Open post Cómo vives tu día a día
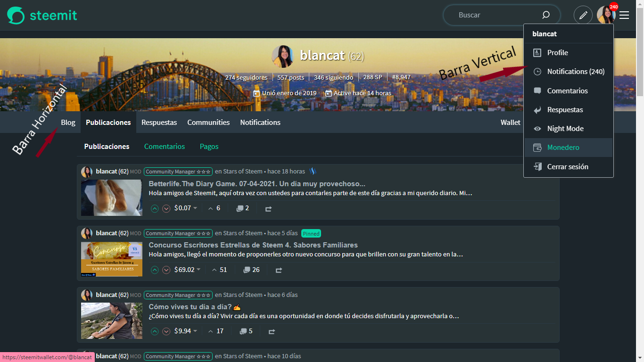This screenshot has height=362, width=644. tap(195, 307)
